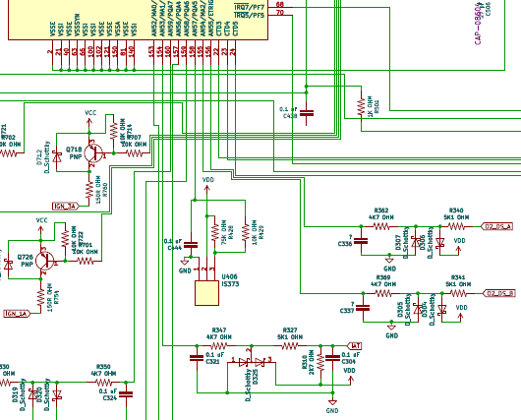Click the Q718 reference text
Viewport: 521px width, 420px height.
(74, 150)
